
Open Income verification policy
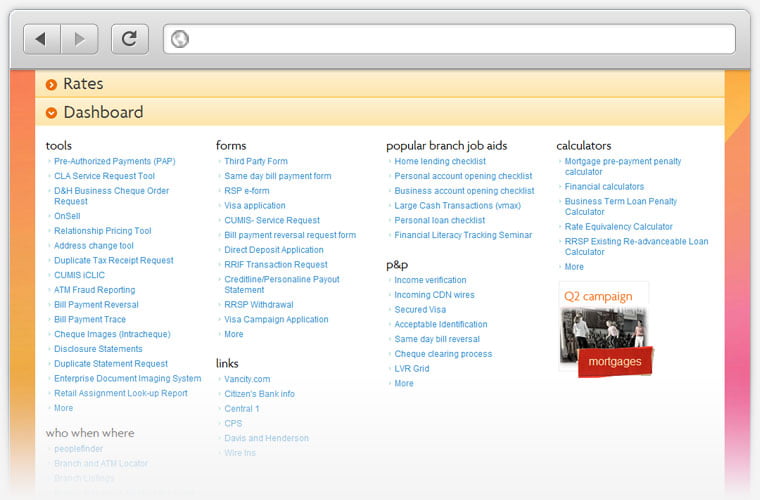pos(430,280)
